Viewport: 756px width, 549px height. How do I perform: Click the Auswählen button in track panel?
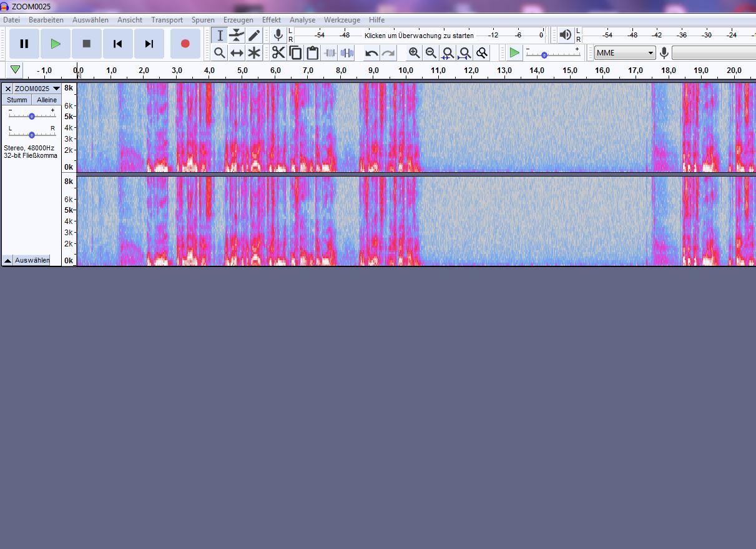pyautogui.click(x=32, y=260)
